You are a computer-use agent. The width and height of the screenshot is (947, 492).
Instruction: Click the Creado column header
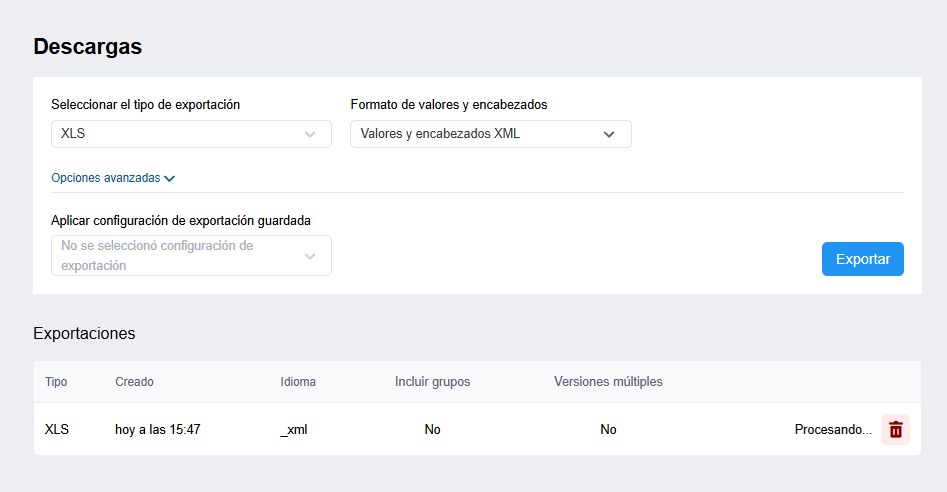(x=134, y=382)
